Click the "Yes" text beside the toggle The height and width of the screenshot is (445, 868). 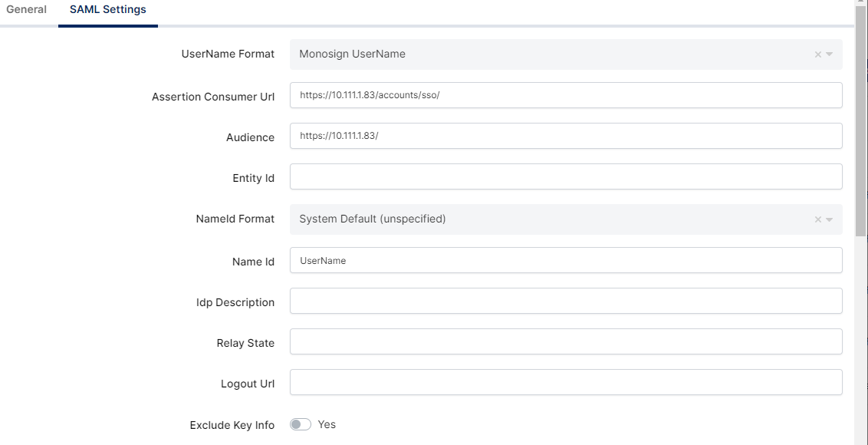(327, 424)
